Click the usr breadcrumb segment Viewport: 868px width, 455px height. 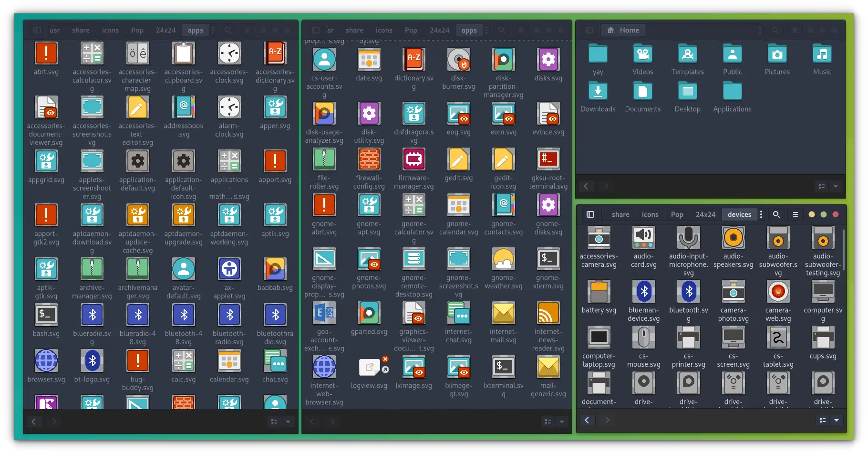coord(54,30)
